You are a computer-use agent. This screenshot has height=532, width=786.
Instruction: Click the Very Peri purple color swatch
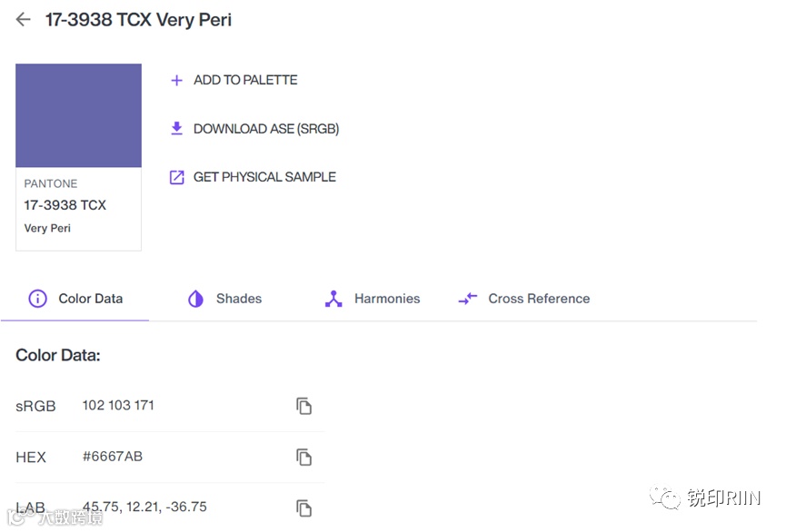pos(78,115)
